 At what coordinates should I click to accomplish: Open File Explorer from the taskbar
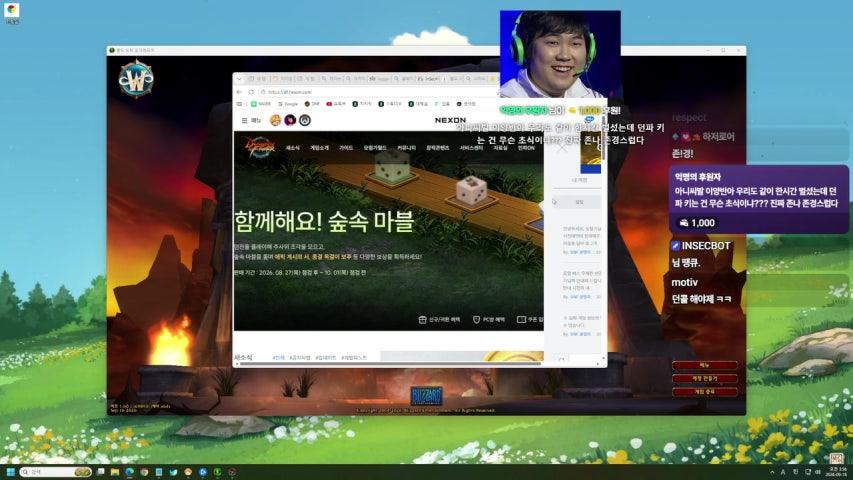click(x=115, y=472)
